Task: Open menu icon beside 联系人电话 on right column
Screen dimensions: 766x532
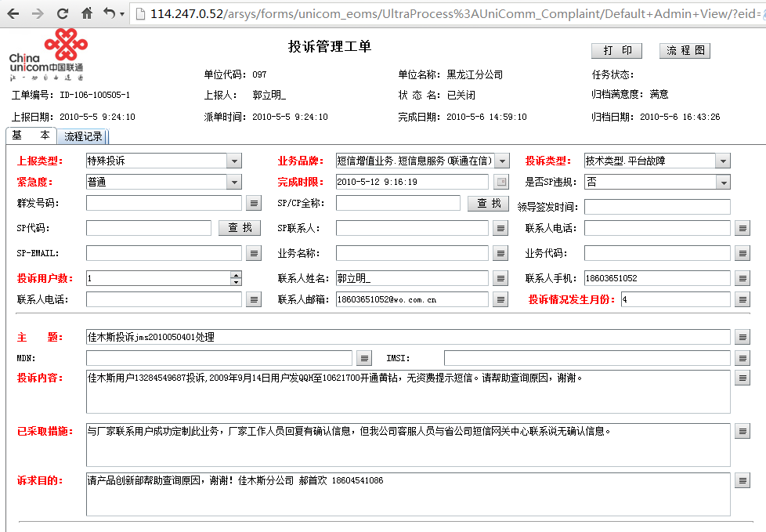Action: [743, 228]
